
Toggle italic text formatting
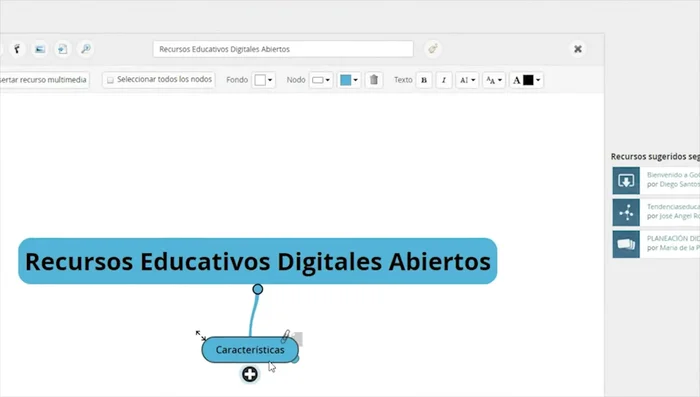[x=444, y=80]
